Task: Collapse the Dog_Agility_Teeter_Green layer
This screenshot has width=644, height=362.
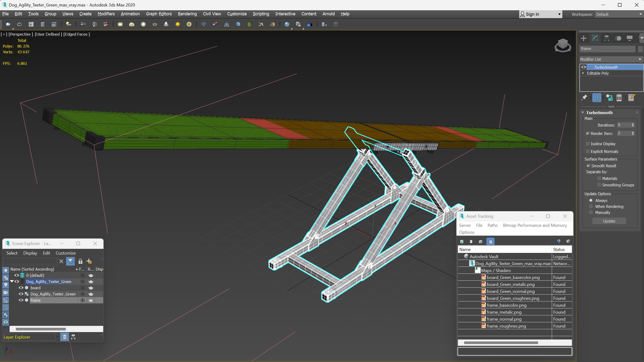Action: tap(12, 282)
